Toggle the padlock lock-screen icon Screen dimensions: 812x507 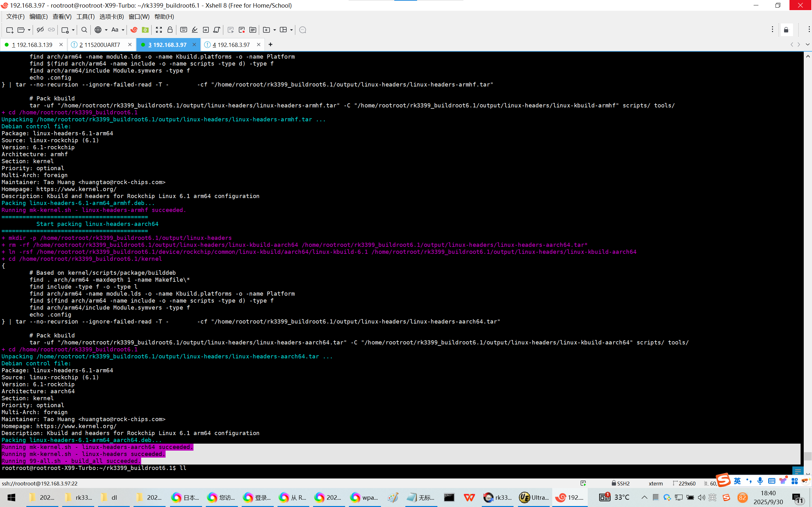pos(170,30)
